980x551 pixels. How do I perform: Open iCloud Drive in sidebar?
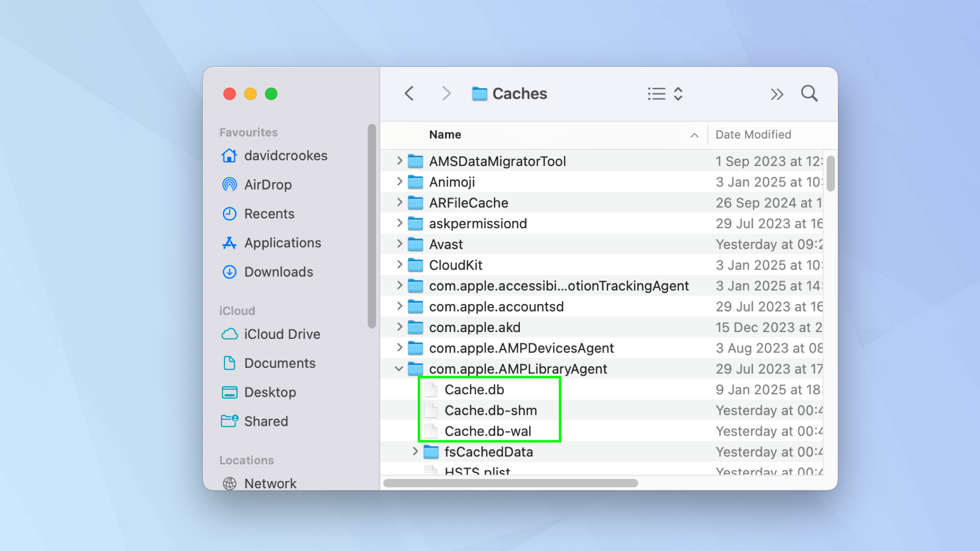click(x=282, y=334)
